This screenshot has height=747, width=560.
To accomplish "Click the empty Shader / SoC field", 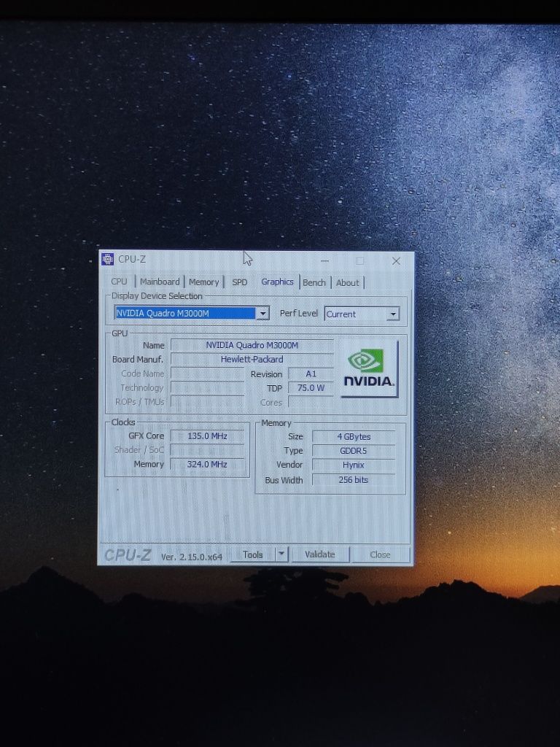I will pos(207,449).
